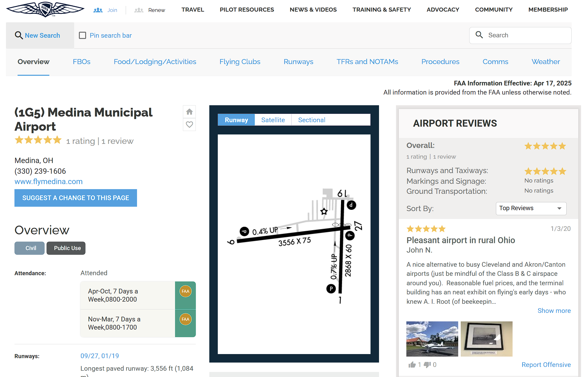Open the Pilot Resources menu
Screen dimensions: 588x377
[247, 10]
